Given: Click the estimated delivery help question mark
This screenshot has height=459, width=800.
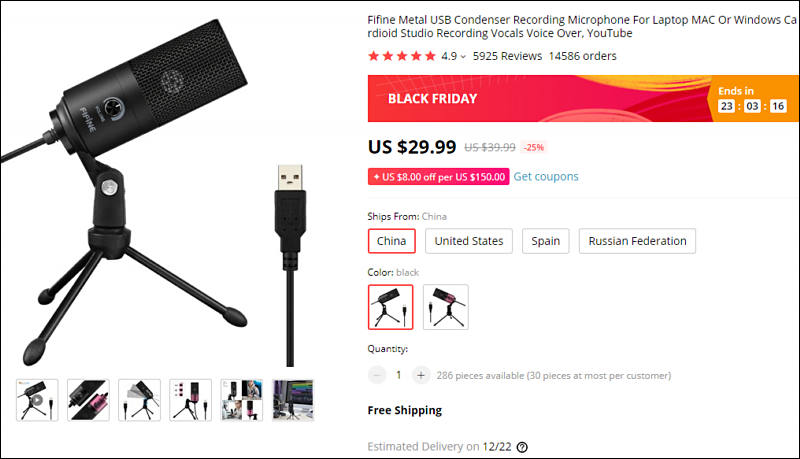Looking at the screenshot, I should pyautogui.click(x=522, y=447).
